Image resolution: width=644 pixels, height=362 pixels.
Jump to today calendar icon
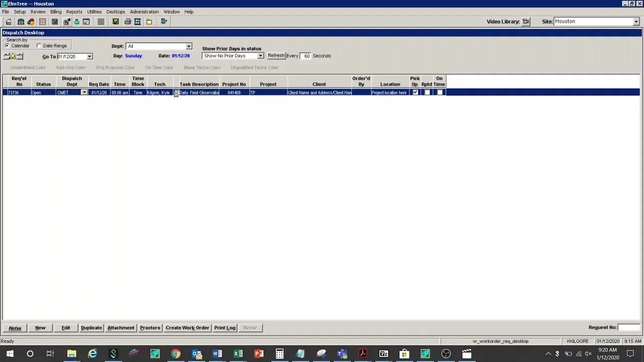click(13, 56)
